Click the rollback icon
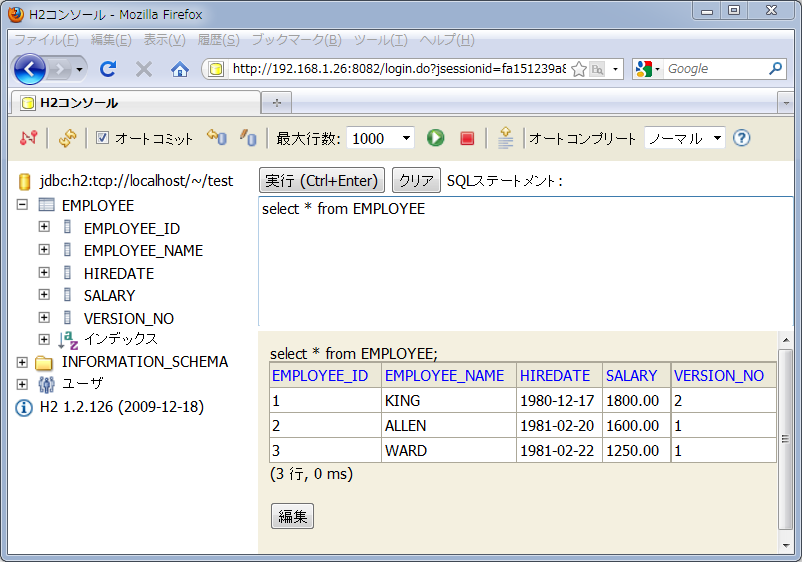 click(216, 138)
